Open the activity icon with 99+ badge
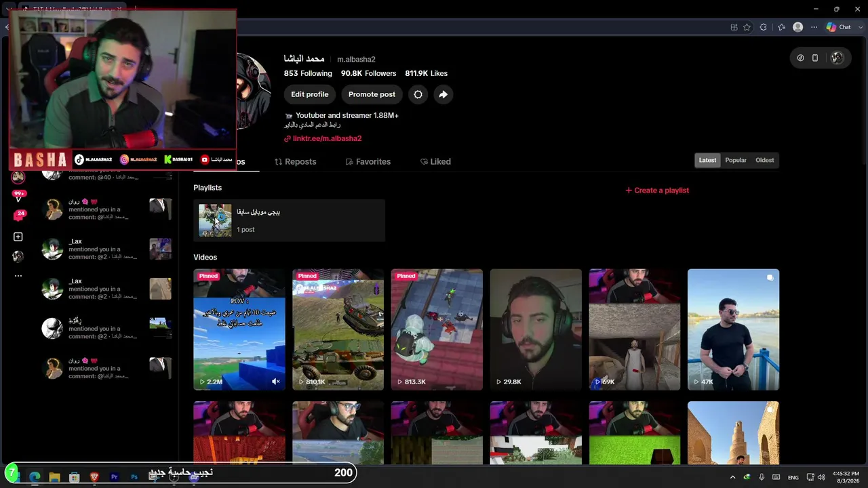The width and height of the screenshot is (868, 488). pos(18,197)
